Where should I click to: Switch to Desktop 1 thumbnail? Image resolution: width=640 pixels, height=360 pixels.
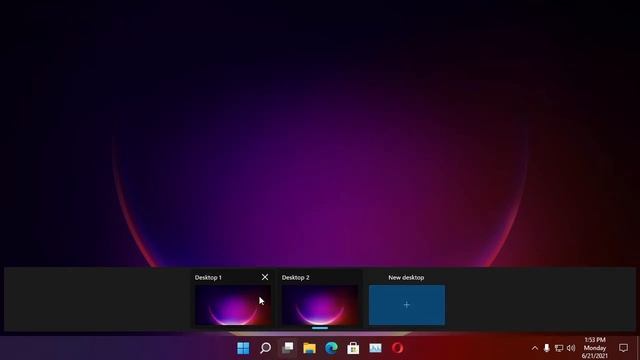(233, 305)
